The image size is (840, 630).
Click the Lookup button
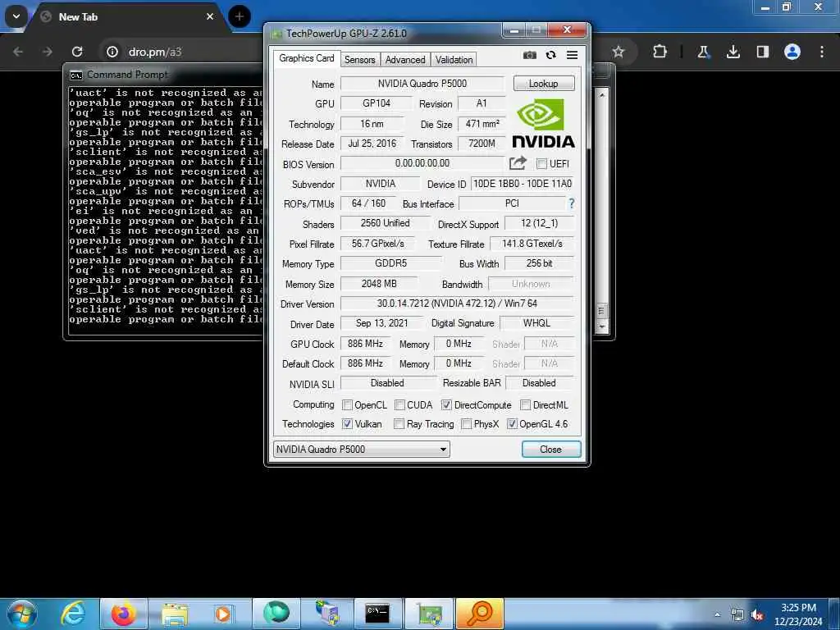coord(543,84)
